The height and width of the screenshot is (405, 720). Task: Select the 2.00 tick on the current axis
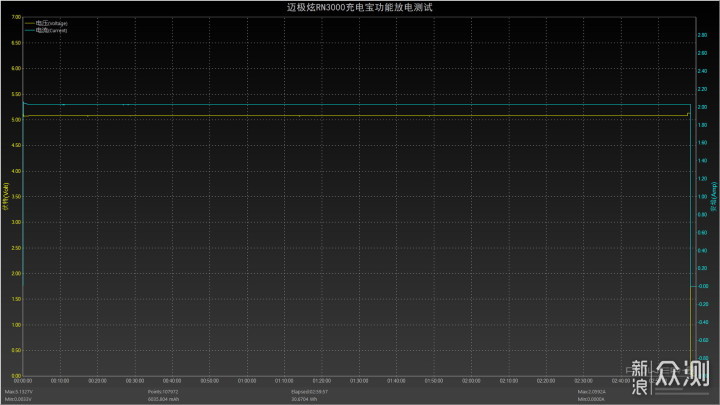pos(702,107)
